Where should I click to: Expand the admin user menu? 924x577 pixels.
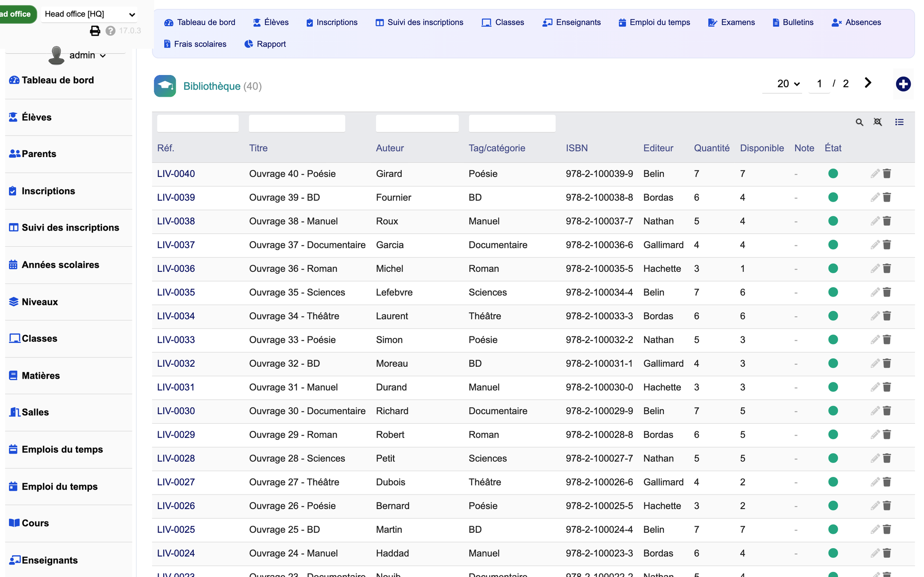pos(87,56)
